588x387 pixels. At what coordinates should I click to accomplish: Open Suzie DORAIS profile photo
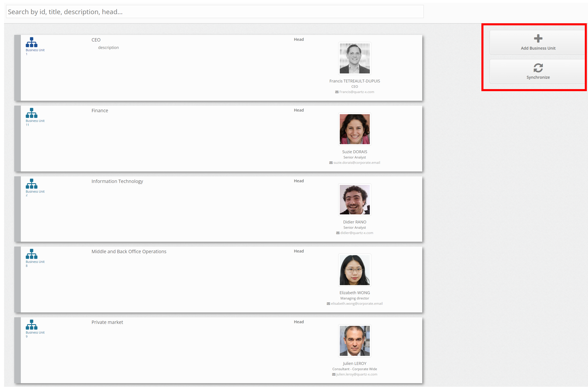[354, 129]
